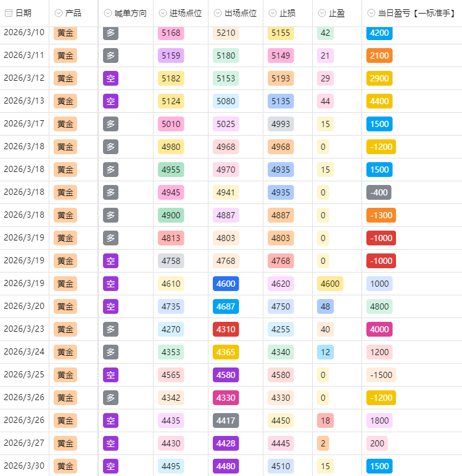Screen dimensions: 462x476
Task: Click the calendar icon beside 日期 header
Action: tap(9, 13)
